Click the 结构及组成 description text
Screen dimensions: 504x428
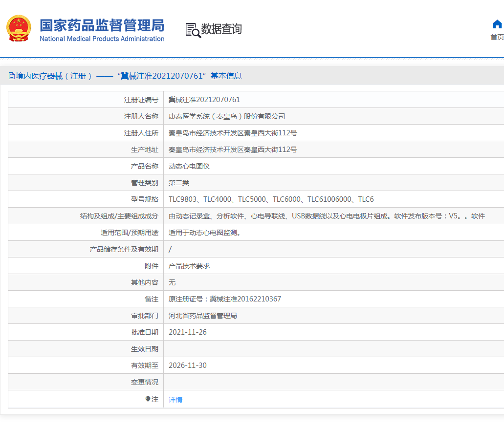point(327,216)
